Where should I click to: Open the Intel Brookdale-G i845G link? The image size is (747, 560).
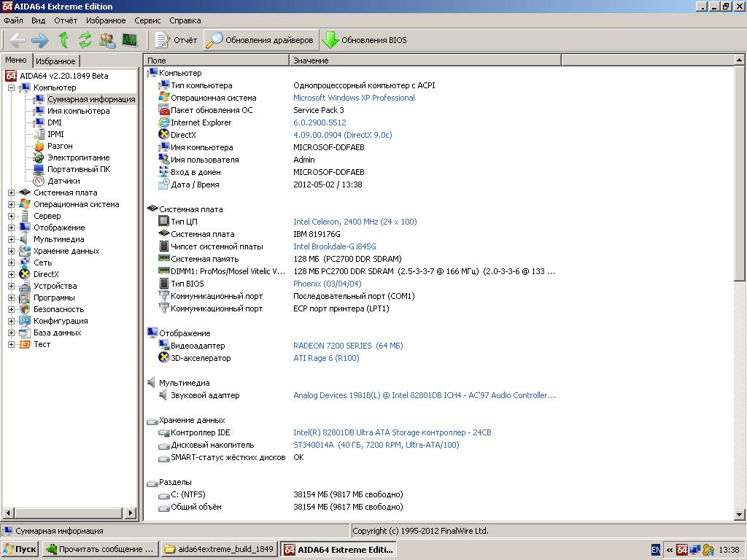point(334,246)
